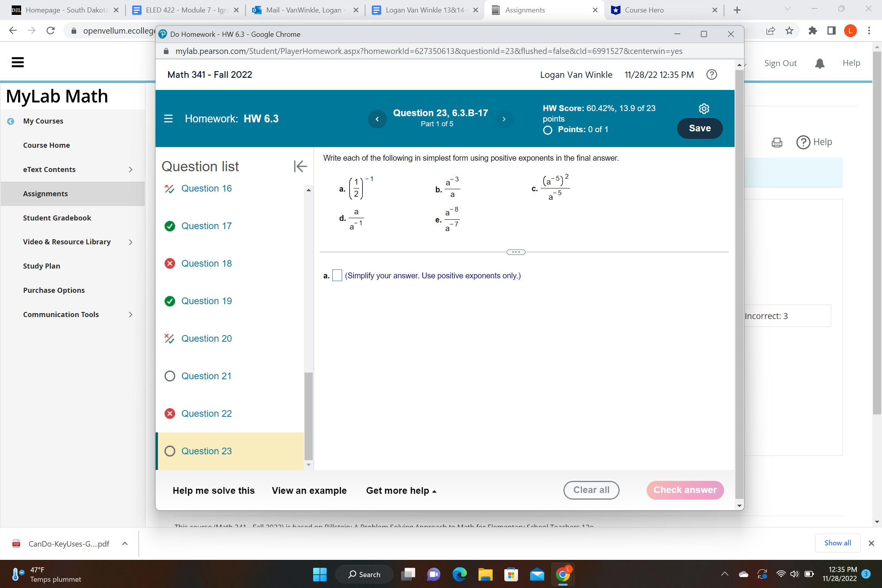Click the previous question chevron arrow

377,119
